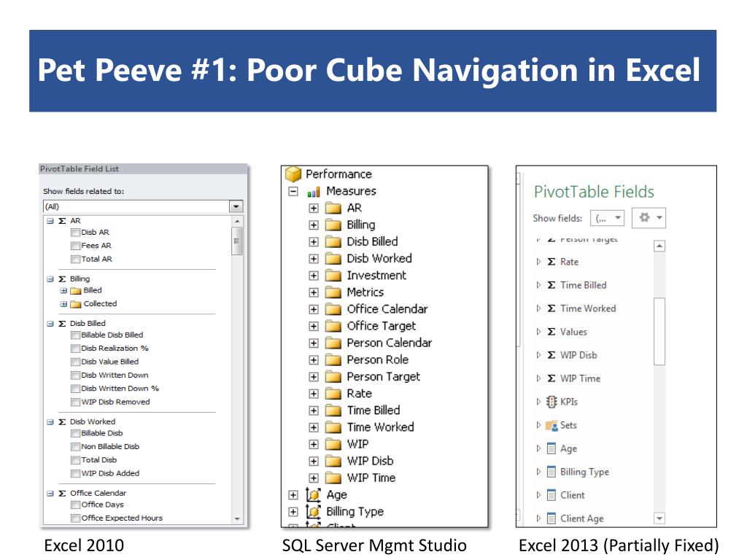Click the Sets folder icon in PivotTable Fields

[551, 425]
